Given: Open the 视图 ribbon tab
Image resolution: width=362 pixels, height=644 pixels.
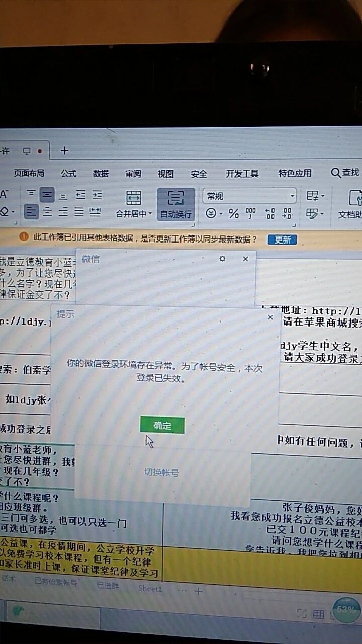Looking at the screenshot, I should [x=165, y=174].
